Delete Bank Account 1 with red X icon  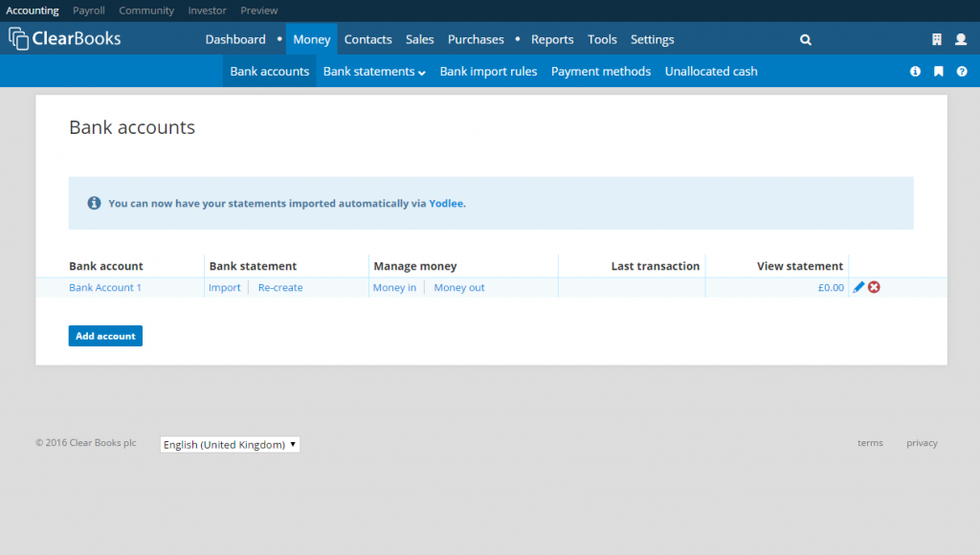874,287
